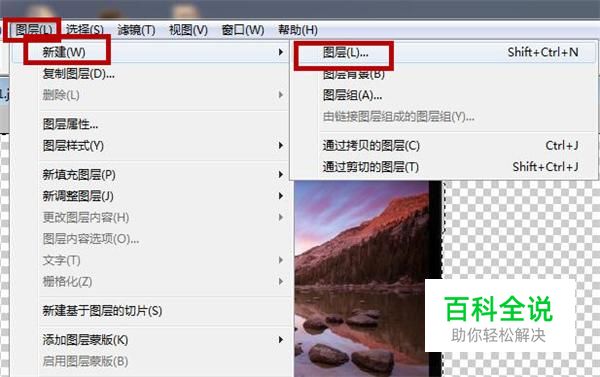This screenshot has height=377, width=600.
Task: Open the 滤镜(T) menu
Action: (136, 30)
